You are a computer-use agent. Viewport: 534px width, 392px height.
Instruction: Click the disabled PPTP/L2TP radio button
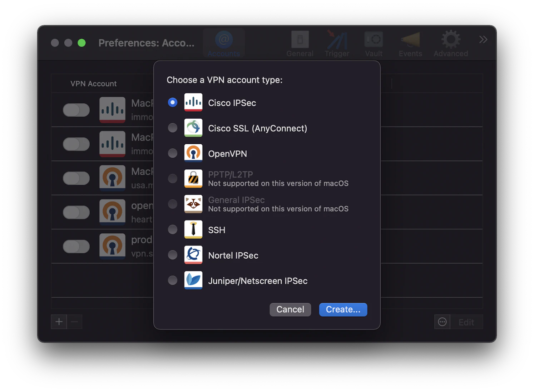[173, 179]
